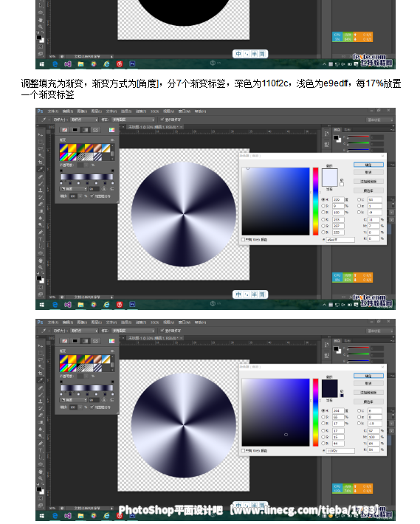Click the reverse gradient icon in the middle screenshot

(x=111, y=189)
